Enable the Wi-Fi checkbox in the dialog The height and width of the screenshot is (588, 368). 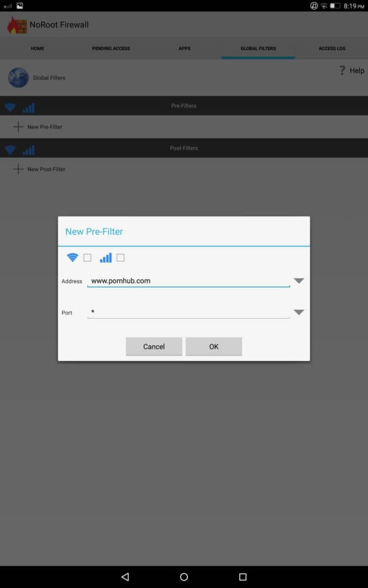(x=87, y=258)
